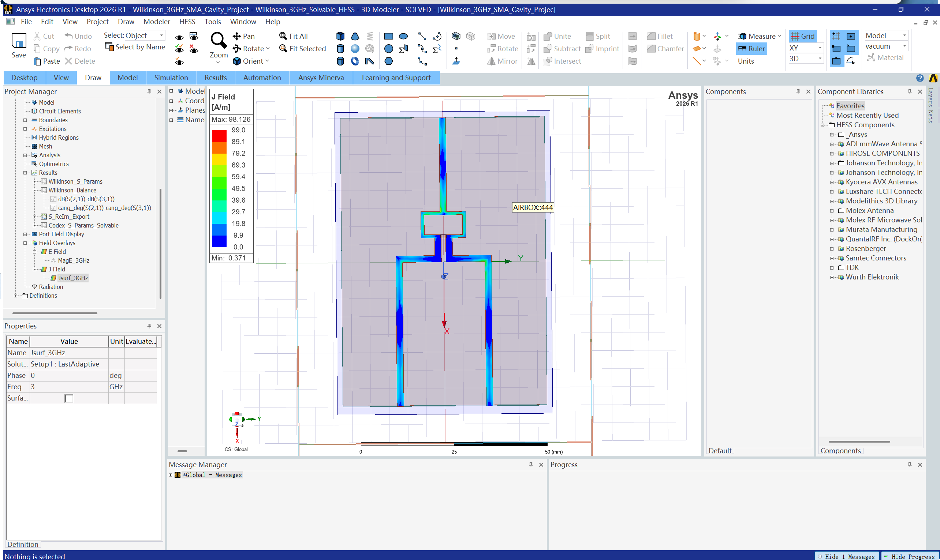Image resolution: width=940 pixels, height=560 pixels.
Task: Select the draw line tool
Action: tap(422, 36)
